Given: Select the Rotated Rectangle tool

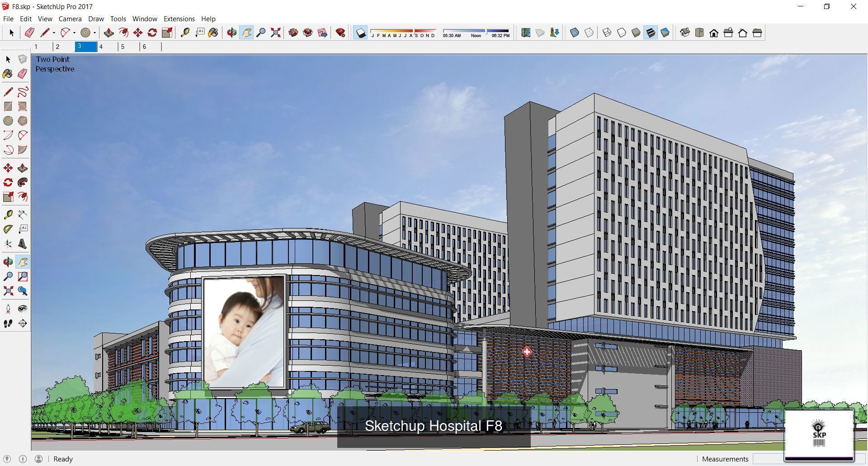Looking at the screenshot, I should (x=23, y=106).
